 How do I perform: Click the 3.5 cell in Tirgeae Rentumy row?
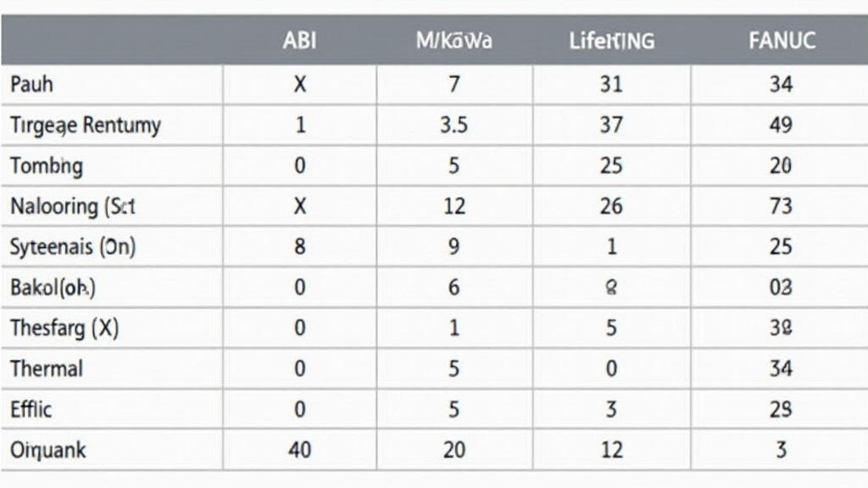[454, 125]
